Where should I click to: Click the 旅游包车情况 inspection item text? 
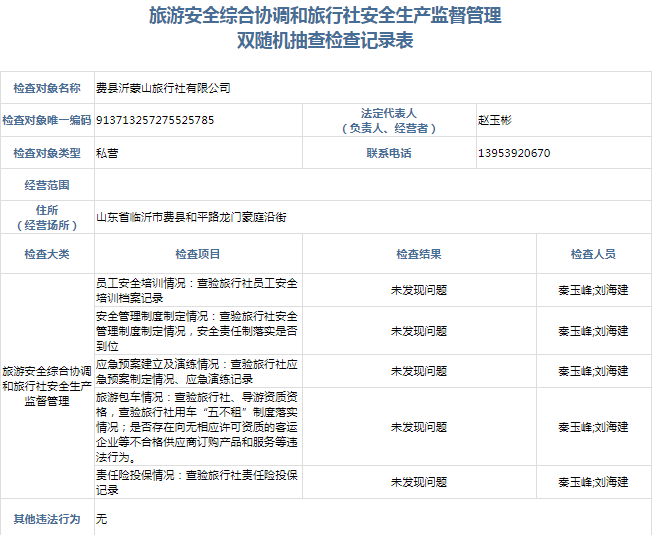point(196,427)
